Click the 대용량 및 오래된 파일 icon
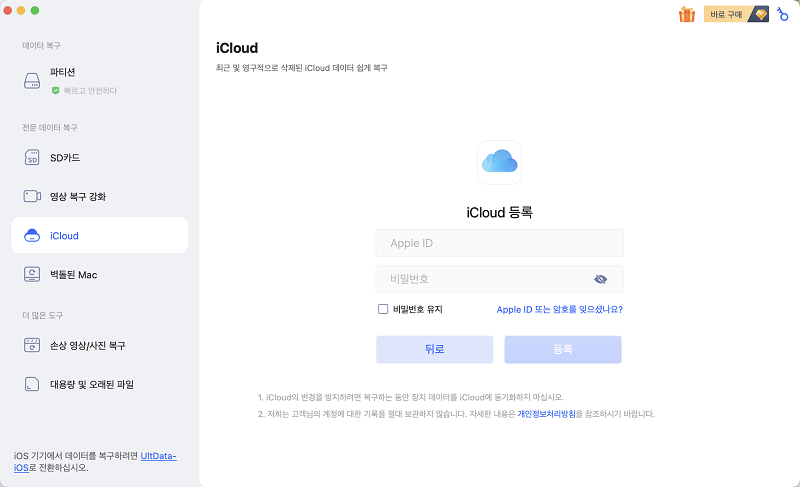Screen dimensions: 800x487 [32, 384]
